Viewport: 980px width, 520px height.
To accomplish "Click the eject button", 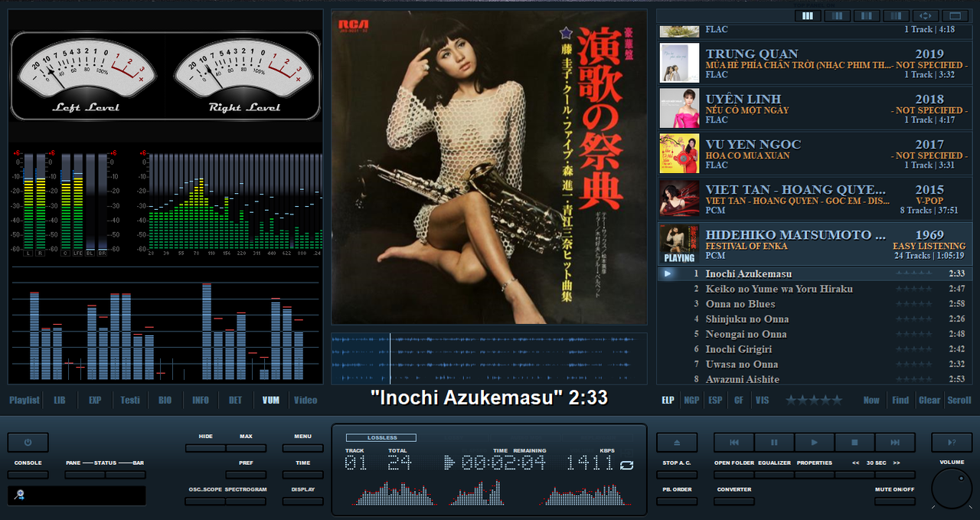I will tap(677, 443).
